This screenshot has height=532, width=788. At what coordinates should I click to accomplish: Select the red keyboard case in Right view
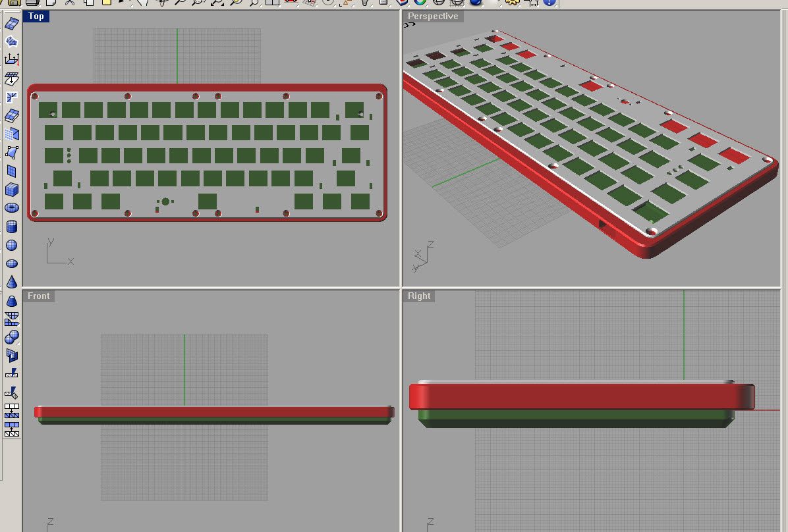click(582, 396)
